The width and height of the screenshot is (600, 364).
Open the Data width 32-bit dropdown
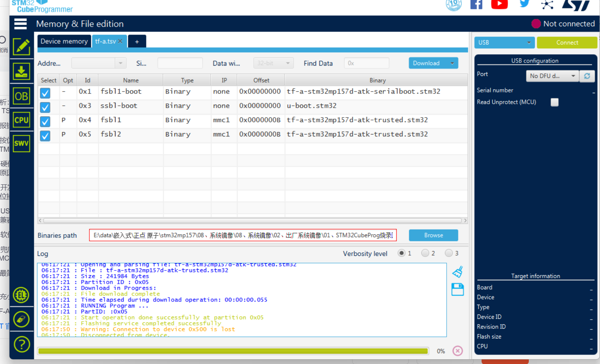[x=274, y=63]
